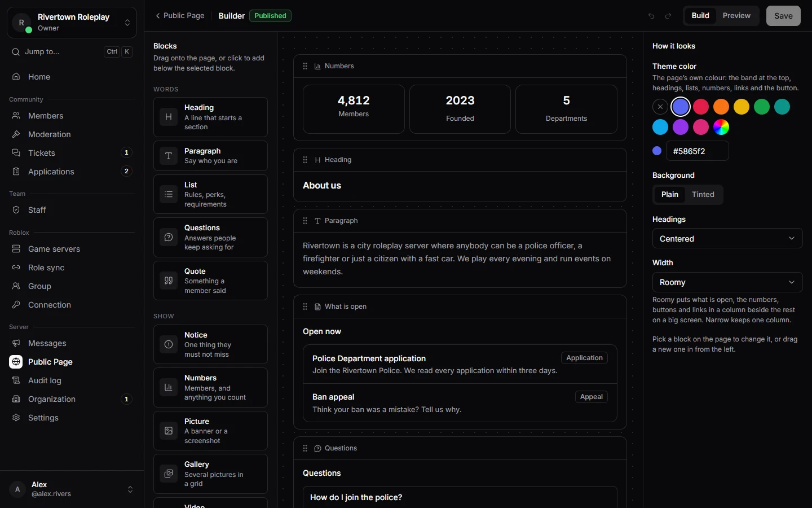Click the undo arrow icon

(651, 16)
